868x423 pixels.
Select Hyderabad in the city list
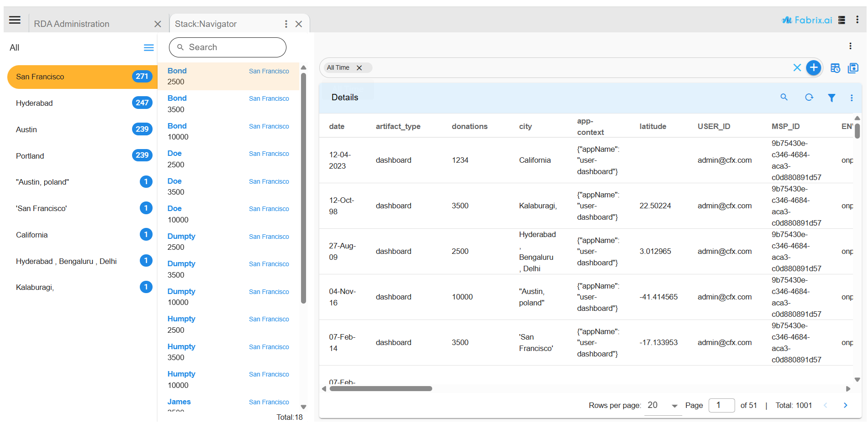point(35,103)
